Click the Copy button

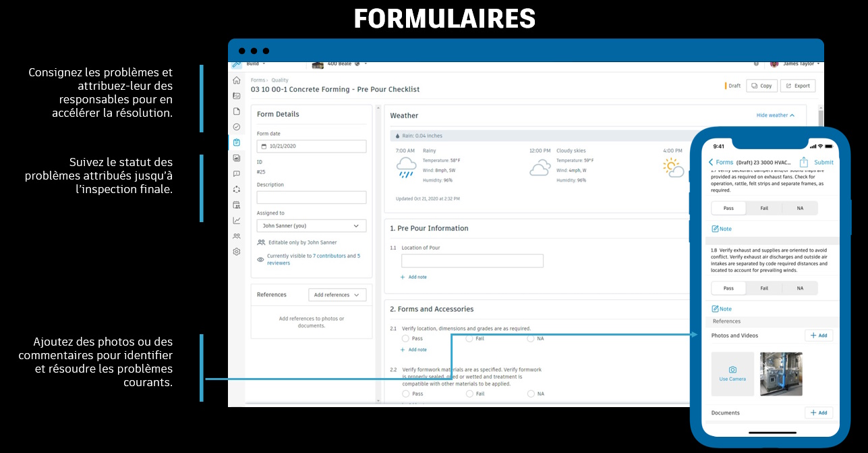(x=761, y=86)
